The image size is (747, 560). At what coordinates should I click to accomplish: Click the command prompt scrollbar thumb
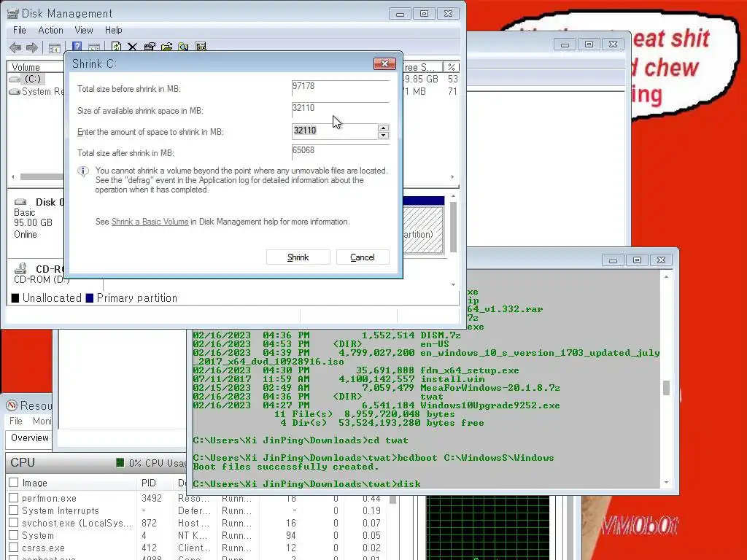coord(666,388)
